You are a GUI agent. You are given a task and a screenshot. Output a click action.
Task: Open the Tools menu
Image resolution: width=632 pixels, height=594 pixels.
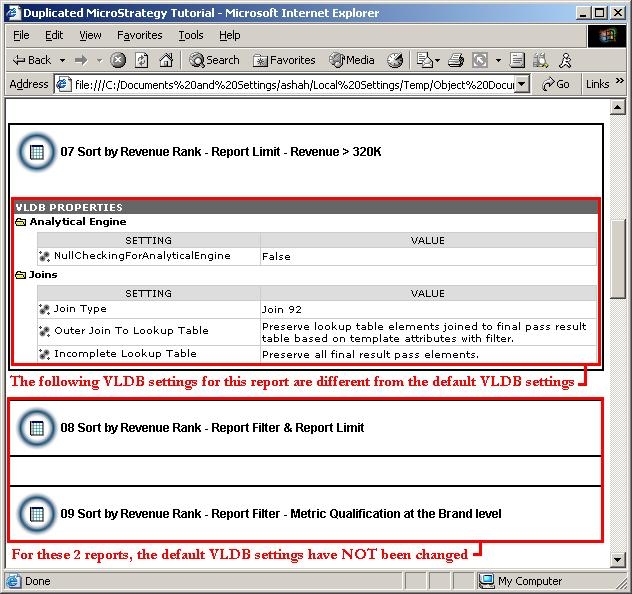(x=191, y=35)
